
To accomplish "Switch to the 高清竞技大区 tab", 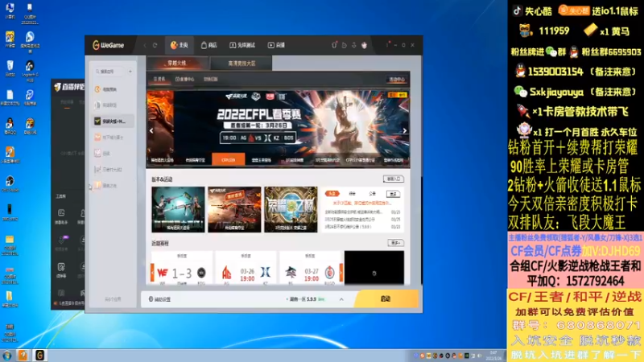I will 242,64.
